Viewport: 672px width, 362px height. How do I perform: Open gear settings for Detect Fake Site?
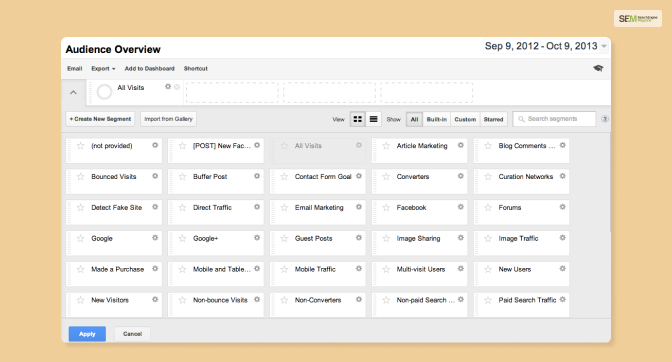click(155, 207)
